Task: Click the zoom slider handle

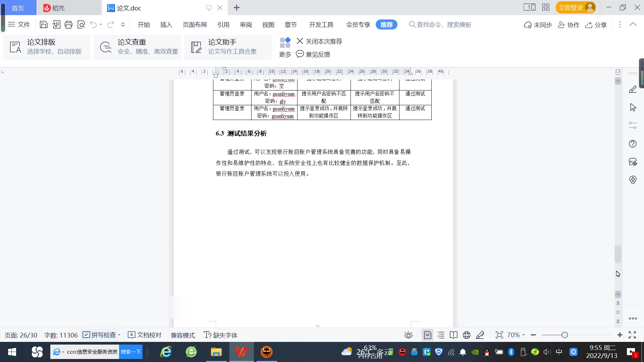Action: pos(565,335)
